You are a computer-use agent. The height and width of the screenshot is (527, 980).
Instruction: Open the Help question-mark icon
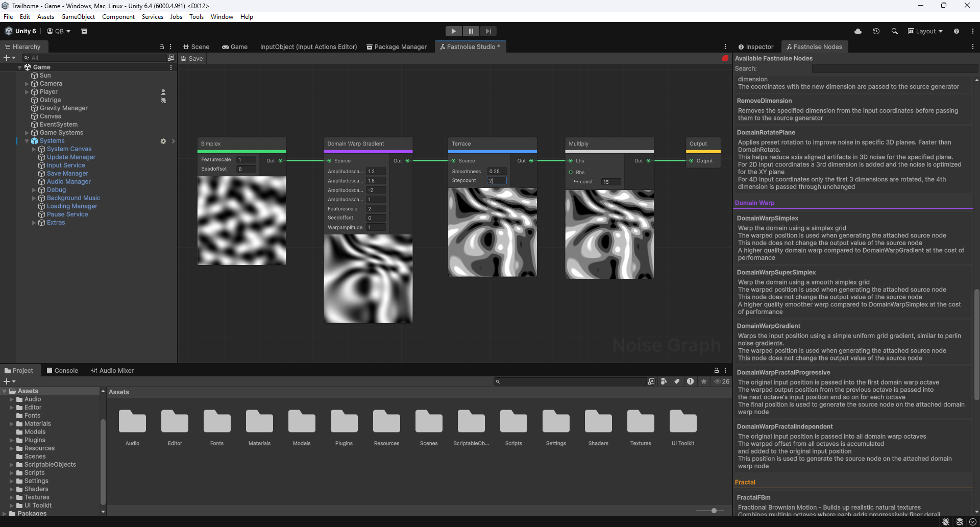[x=957, y=31]
